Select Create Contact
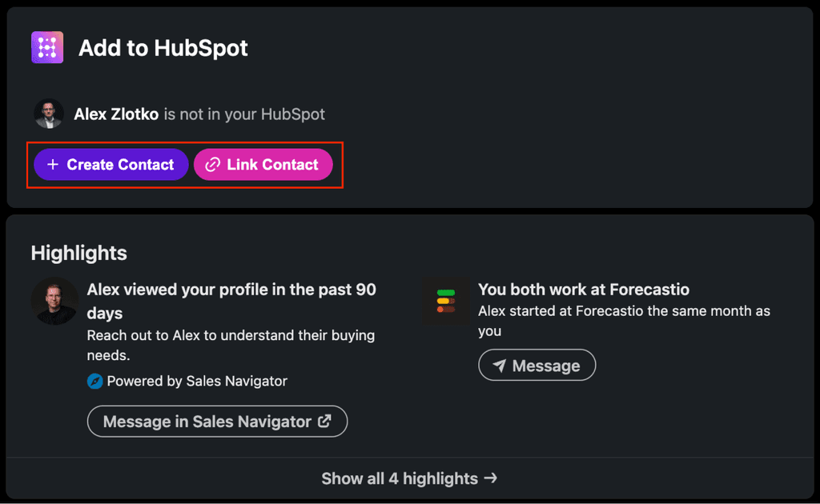 [111, 164]
